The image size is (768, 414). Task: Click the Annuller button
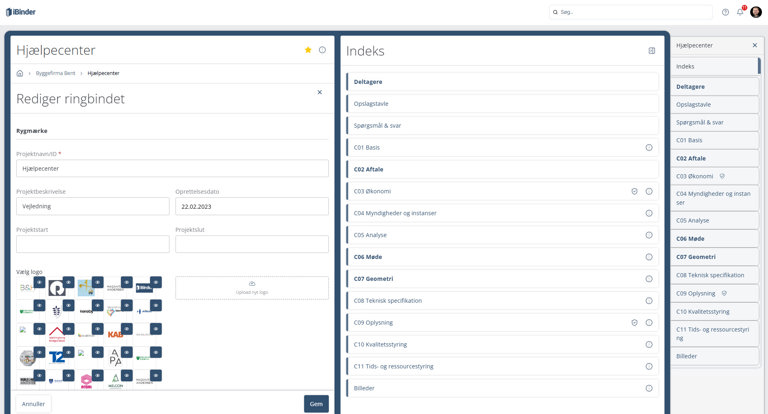click(x=34, y=404)
